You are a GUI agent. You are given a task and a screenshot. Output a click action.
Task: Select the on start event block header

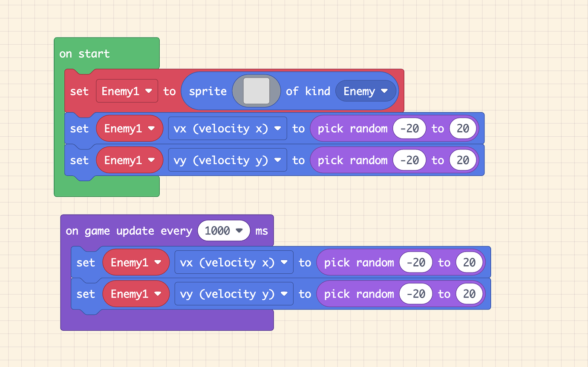pyautogui.click(x=85, y=53)
